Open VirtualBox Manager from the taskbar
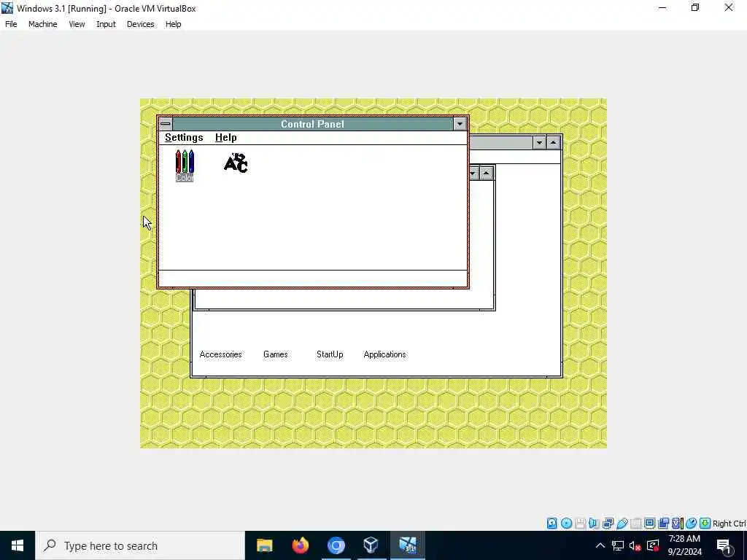 [371, 545]
